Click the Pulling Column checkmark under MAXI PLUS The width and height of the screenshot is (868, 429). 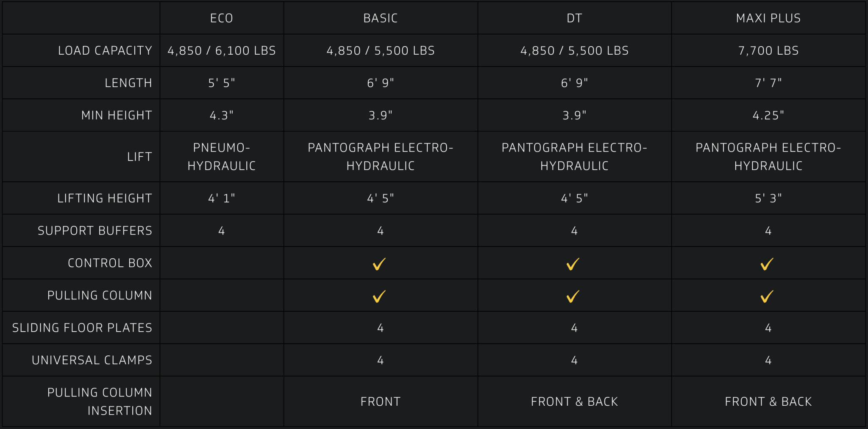coord(767,296)
